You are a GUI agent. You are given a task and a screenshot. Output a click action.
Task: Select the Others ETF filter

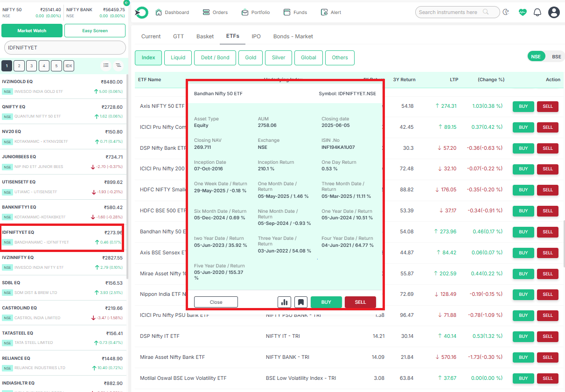coord(340,57)
